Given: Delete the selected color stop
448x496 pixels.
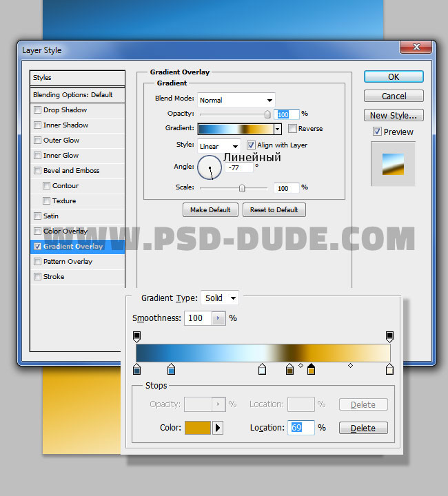Looking at the screenshot, I should [363, 428].
